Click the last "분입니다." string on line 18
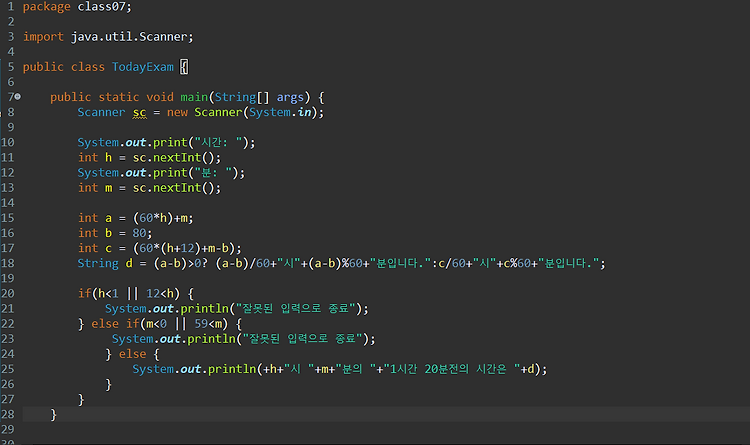The image size is (750, 445). [x=569, y=263]
